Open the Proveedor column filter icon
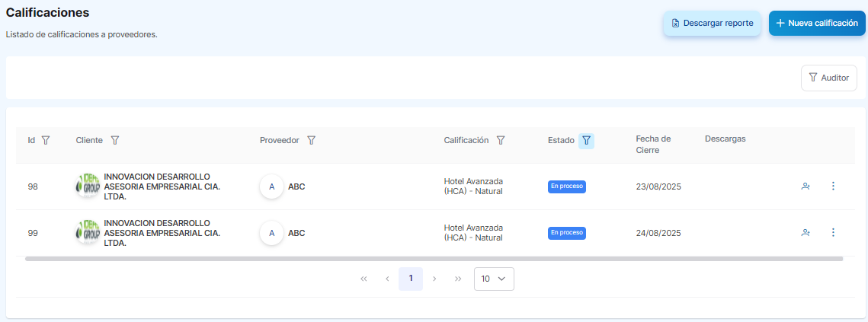Viewport: 868px width, 322px height. tap(311, 140)
